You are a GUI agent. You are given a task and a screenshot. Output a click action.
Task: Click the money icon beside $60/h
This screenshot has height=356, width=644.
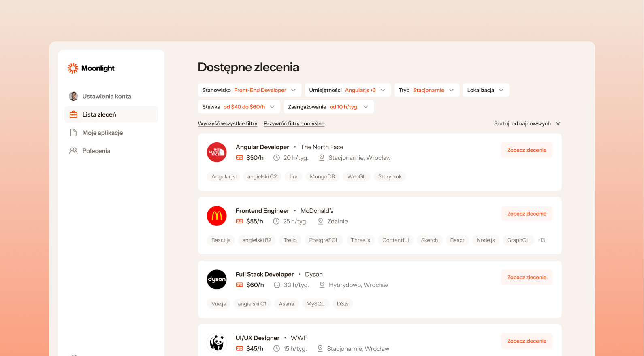(x=239, y=285)
